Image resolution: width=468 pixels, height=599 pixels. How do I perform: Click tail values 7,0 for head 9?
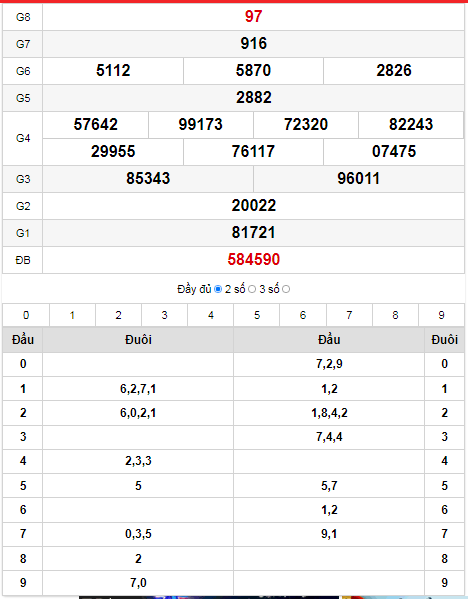(x=138, y=583)
